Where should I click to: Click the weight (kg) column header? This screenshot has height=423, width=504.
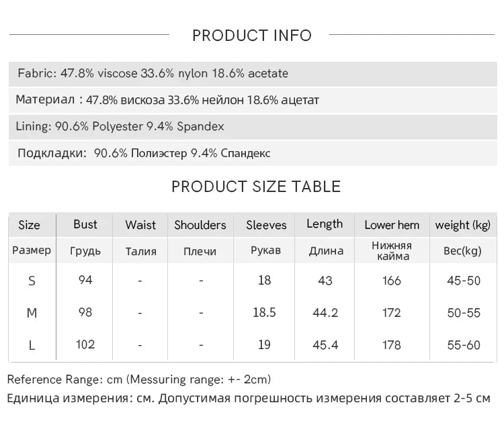463,225
